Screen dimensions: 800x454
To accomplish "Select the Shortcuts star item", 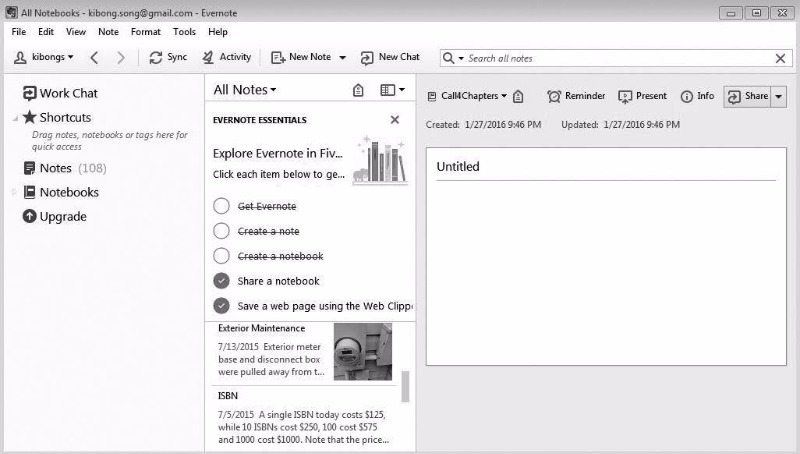I will pyautogui.click(x=57, y=117).
